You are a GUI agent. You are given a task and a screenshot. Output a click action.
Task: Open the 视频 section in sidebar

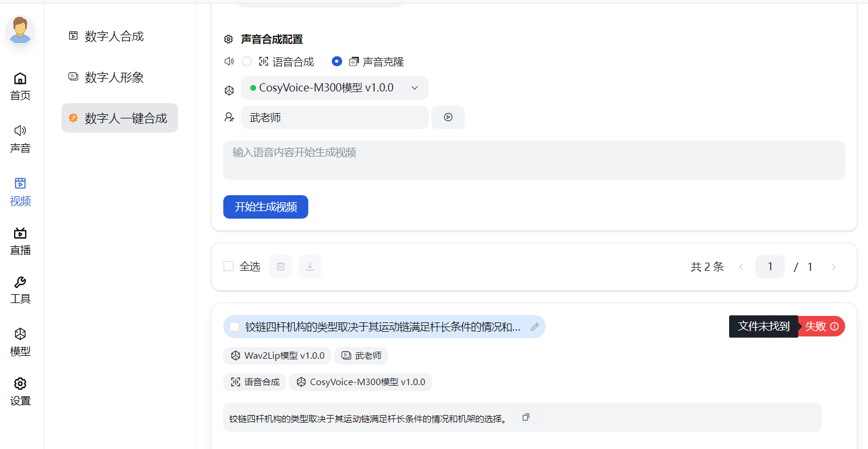pos(21,192)
